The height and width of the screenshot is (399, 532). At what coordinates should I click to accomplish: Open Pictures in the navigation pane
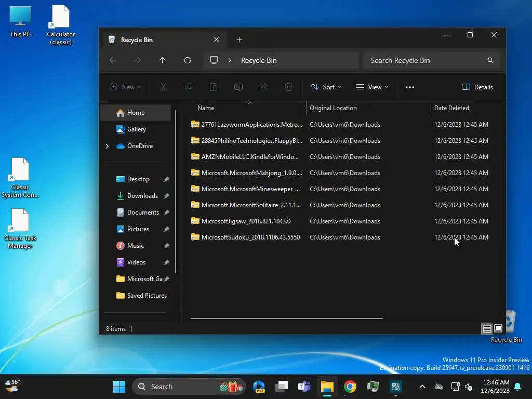click(136, 229)
